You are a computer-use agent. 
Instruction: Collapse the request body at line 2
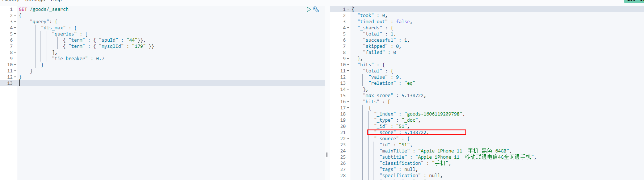15,16
